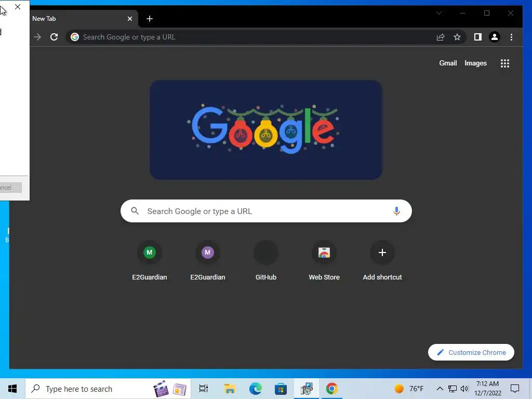The width and height of the screenshot is (532, 399).
Task: Open the volume control in the tray
Action: click(464, 389)
